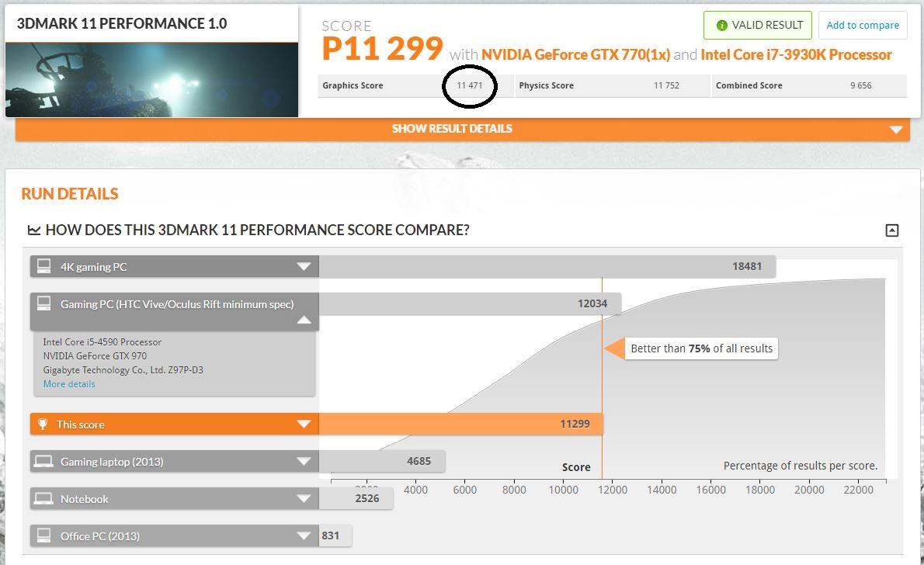Viewport: 924px width, 565px height.
Task: Click the NVIDIA GeForce GTX 970 text
Action: [x=95, y=356]
